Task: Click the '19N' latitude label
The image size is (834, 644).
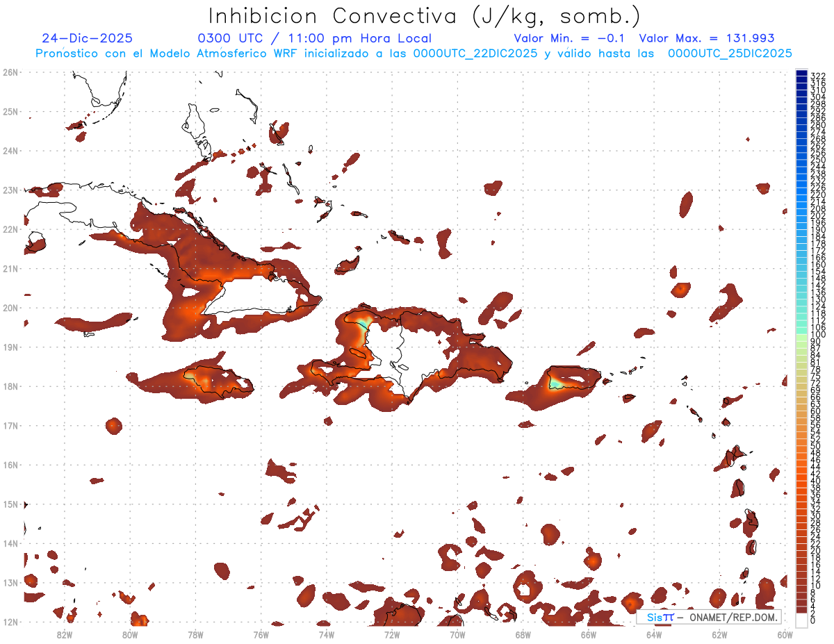Action: tap(10, 347)
